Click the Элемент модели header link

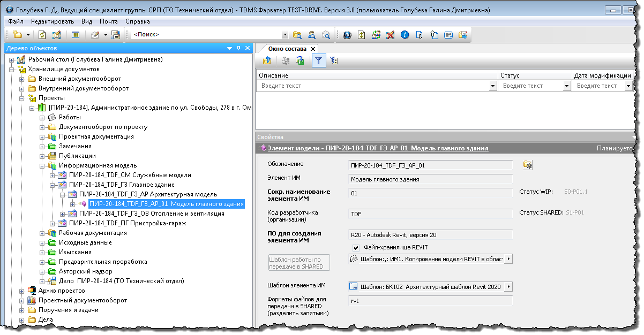(x=377, y=148)
